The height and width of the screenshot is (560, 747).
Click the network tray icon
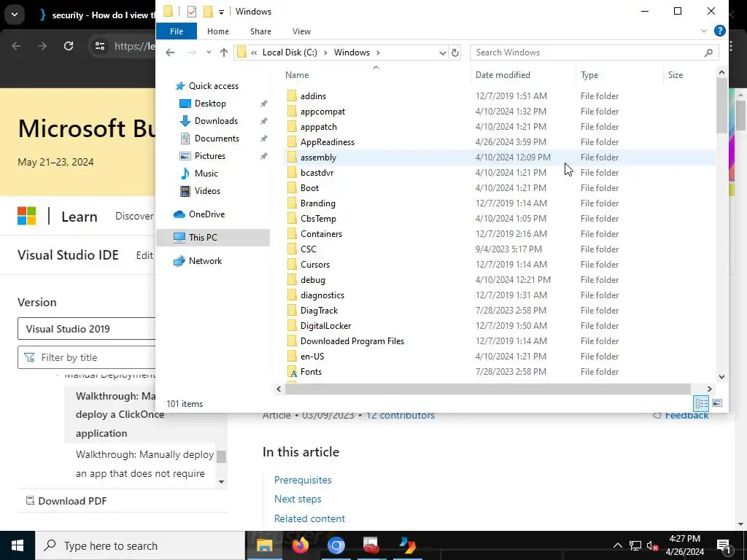[x=635, y=545]
